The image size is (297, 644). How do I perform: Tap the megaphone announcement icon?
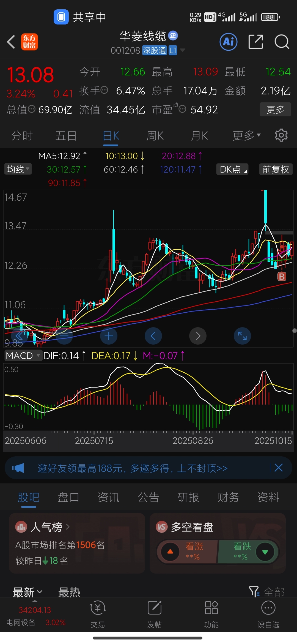(x=18, y=468)
